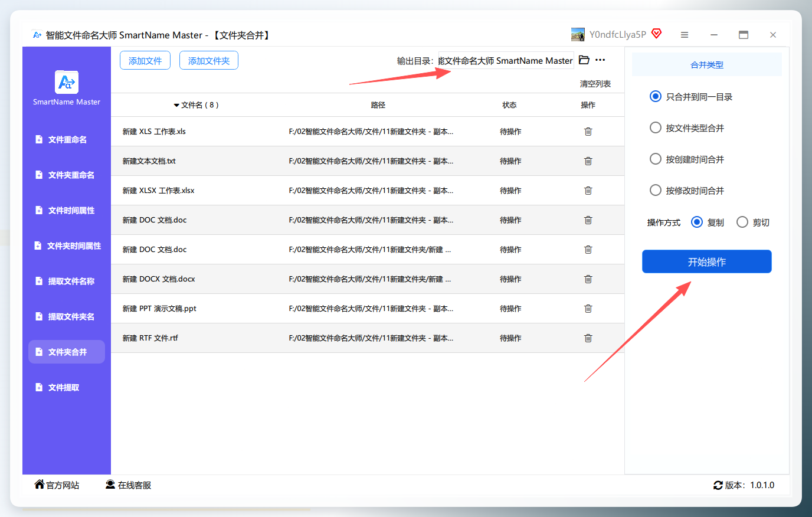
Task: Select file name 新建 XLS 工作表.xls
Action: click(154, 132)
